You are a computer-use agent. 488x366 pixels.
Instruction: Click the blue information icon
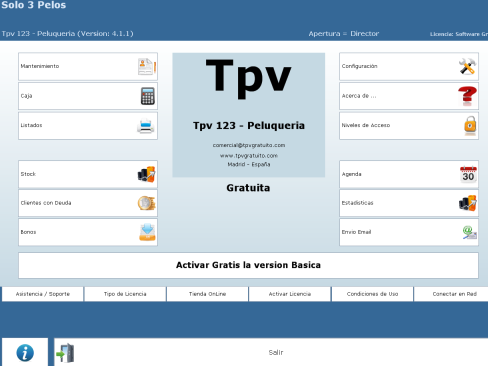[x=25, y=353]
